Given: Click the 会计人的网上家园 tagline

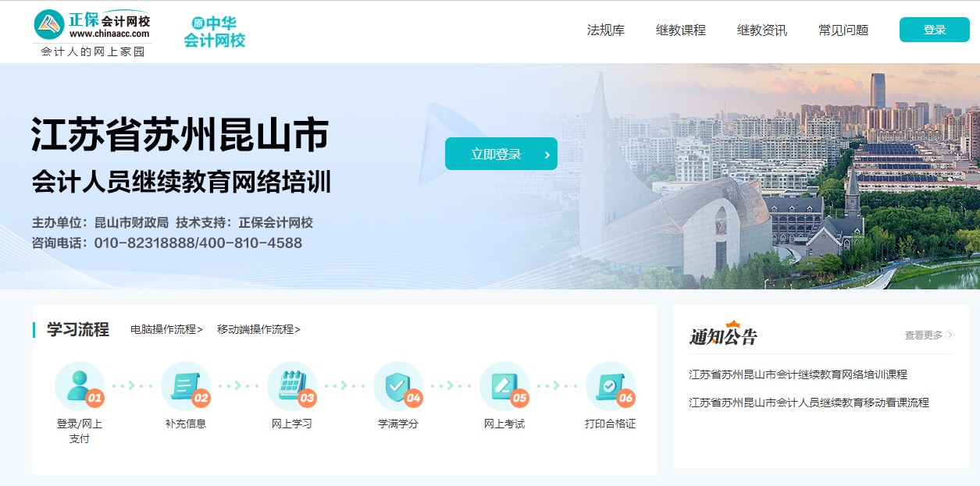Looking at the screenshot, I should point(93,51).
